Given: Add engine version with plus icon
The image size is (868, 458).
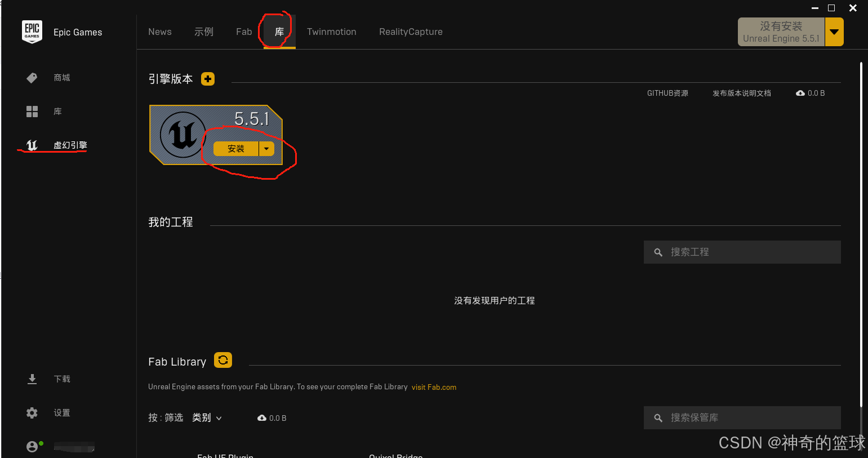Looking at the screenshot, I should click(x=208, y=79).
